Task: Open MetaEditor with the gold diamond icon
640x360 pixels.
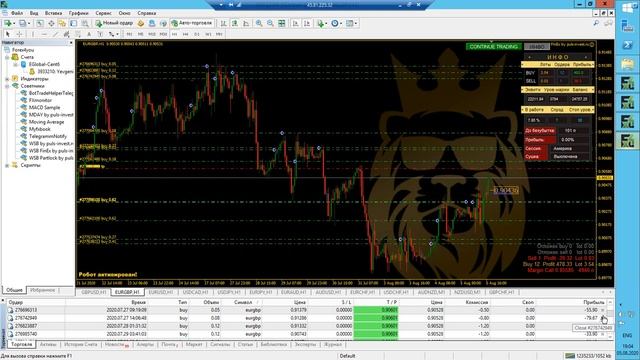Action: (x=141, y=24)
